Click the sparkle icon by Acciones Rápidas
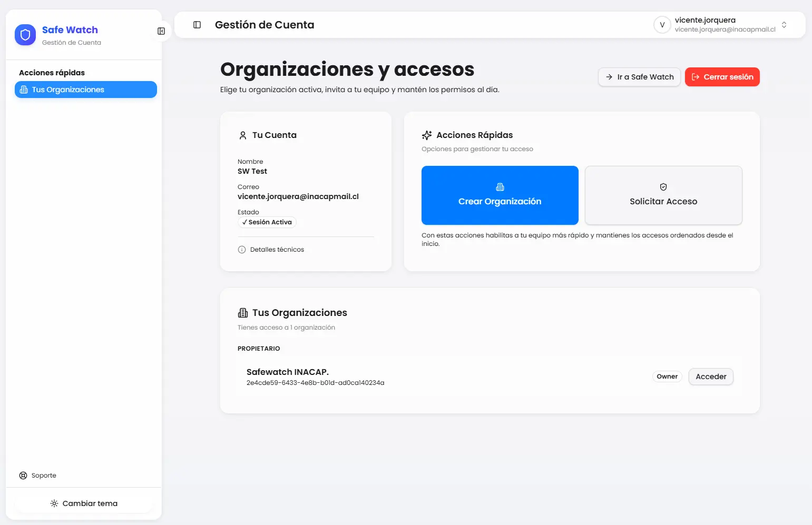812x525 pixels. click(427, 135)
